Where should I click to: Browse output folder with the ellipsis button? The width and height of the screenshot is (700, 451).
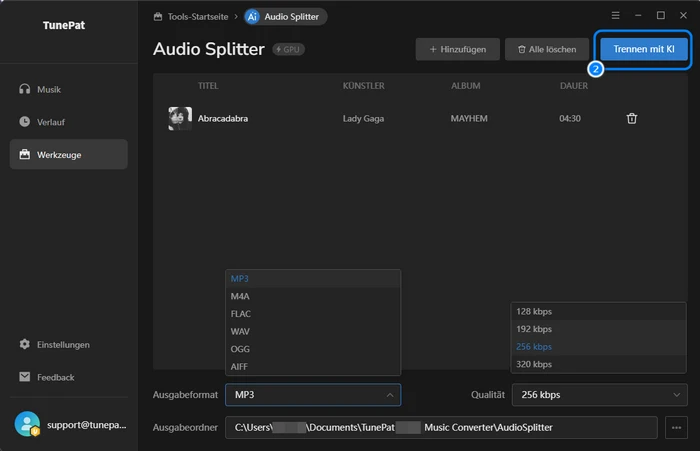(676, 427)
